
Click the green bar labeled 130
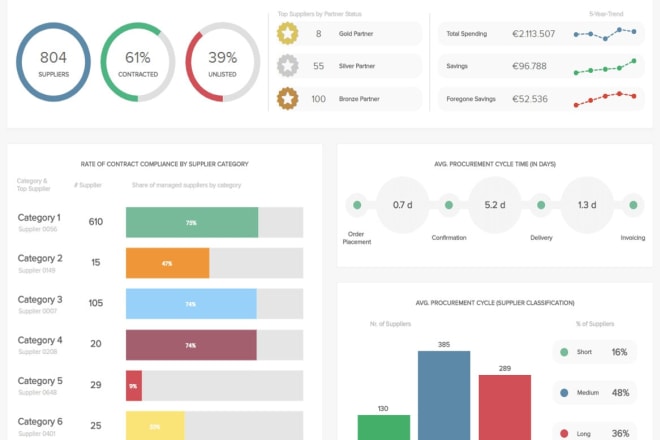(384, 427)
